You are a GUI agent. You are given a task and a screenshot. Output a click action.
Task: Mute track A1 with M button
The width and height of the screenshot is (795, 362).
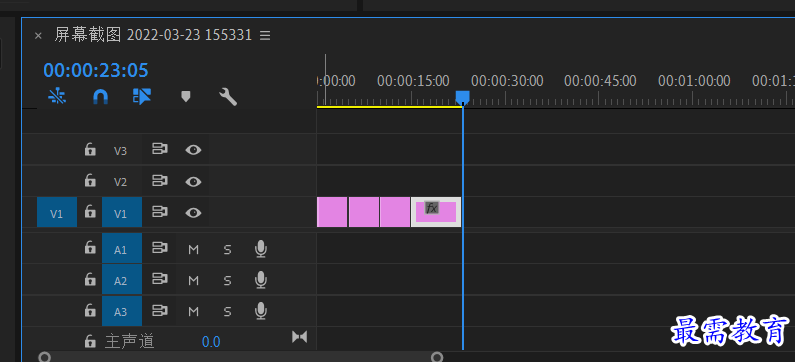[x=193, y=249]
